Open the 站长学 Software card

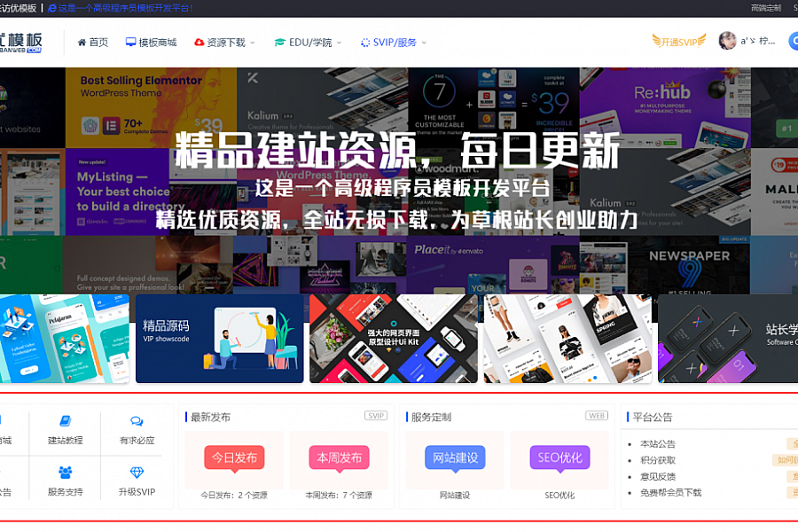click(728, 339)
